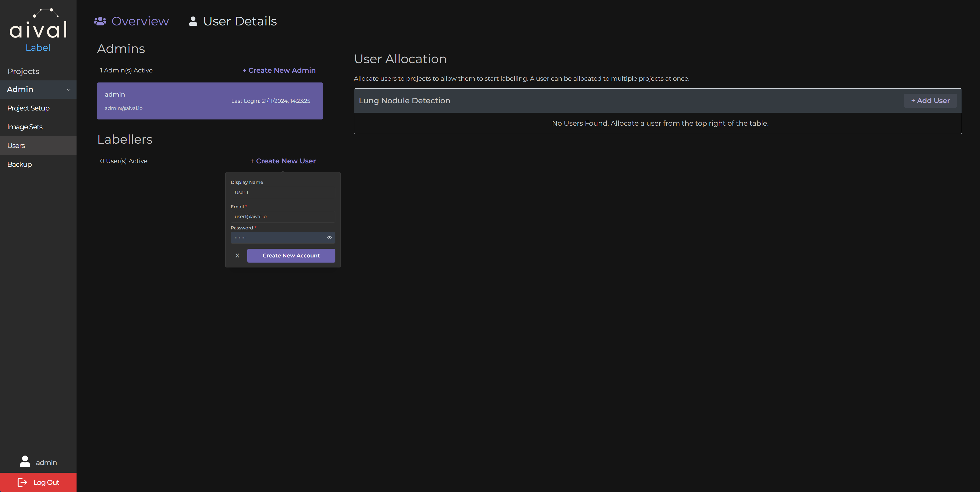
Task: Click the Log Out exit icon
Action: (x=22, y=482)
